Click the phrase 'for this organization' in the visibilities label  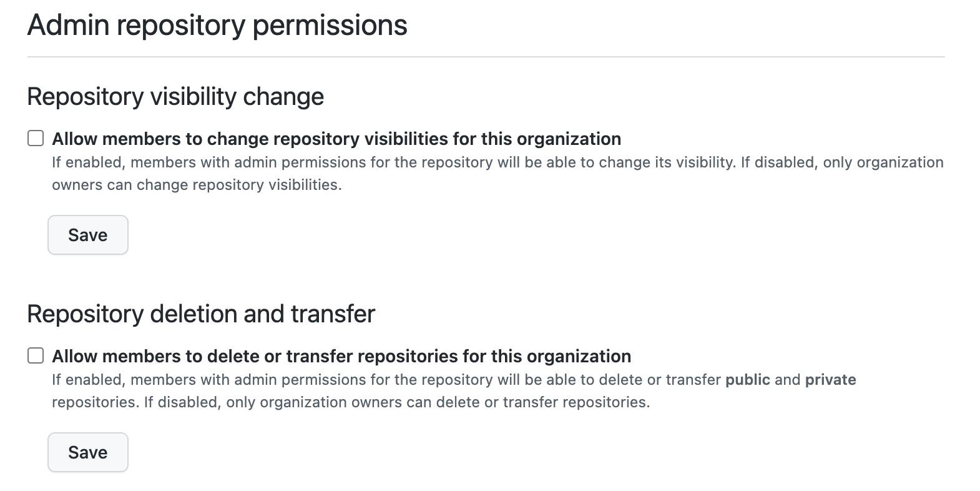(x=537, y=139)
